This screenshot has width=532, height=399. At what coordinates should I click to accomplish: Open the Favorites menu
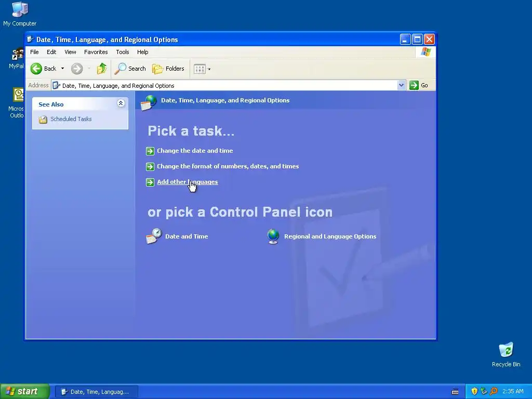[x=96, y=52]
